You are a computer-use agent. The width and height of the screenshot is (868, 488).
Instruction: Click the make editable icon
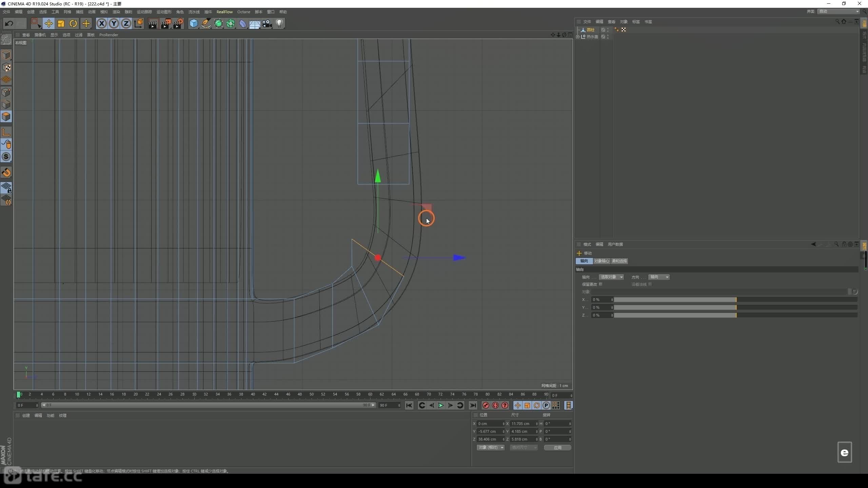6,40
